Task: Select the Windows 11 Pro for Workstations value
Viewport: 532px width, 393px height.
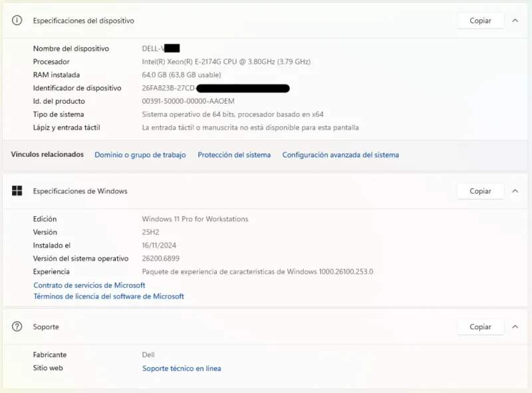Action: (x=195, y=219)
